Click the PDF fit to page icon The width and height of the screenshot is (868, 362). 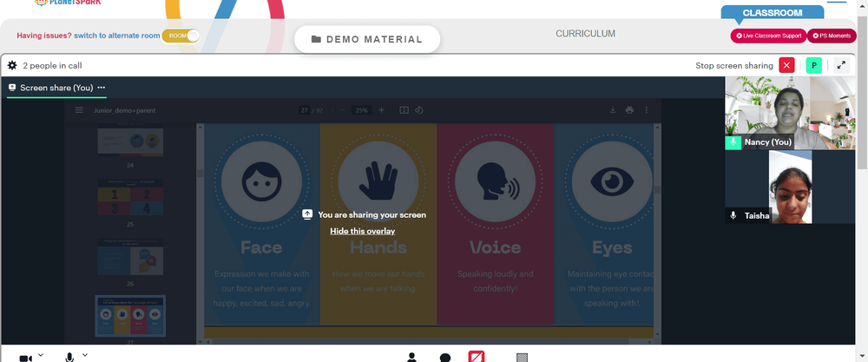tap(404, 110)
